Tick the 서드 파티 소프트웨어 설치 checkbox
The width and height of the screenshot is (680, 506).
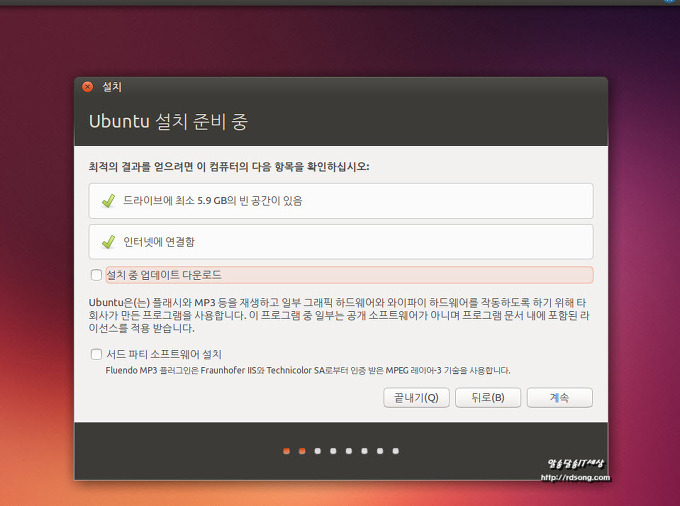click(96, 354)
